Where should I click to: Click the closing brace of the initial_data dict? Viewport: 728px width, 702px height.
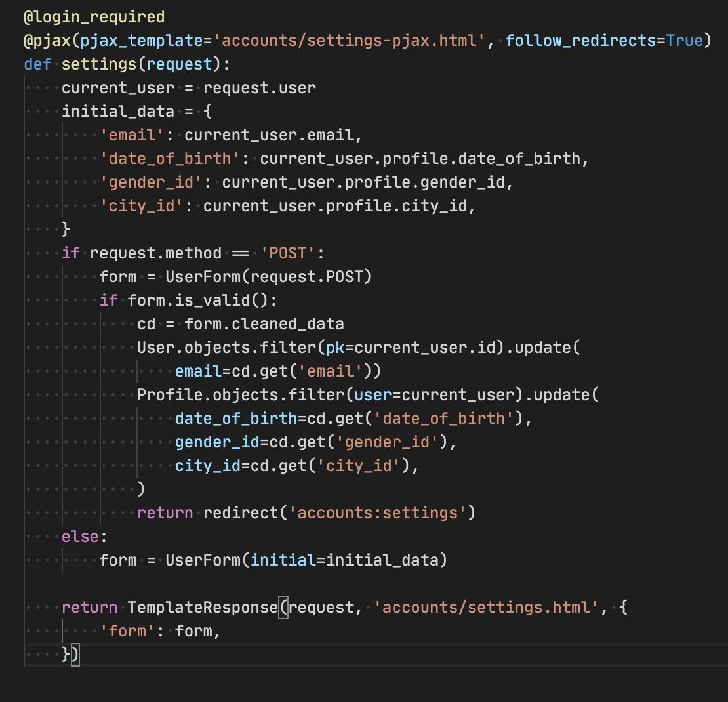pyautogui.click(x=66, y=229)
